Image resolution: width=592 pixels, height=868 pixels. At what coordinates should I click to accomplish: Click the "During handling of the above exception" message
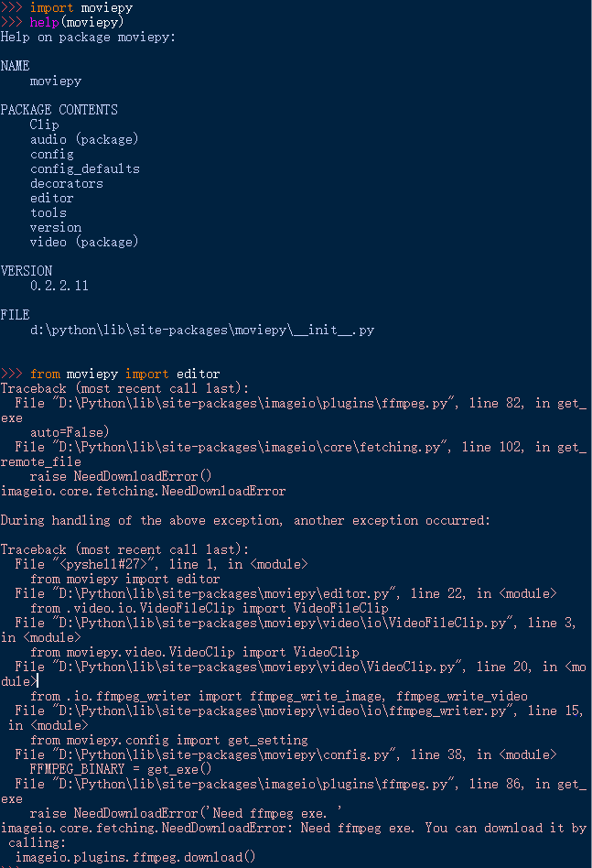[245, 520]
